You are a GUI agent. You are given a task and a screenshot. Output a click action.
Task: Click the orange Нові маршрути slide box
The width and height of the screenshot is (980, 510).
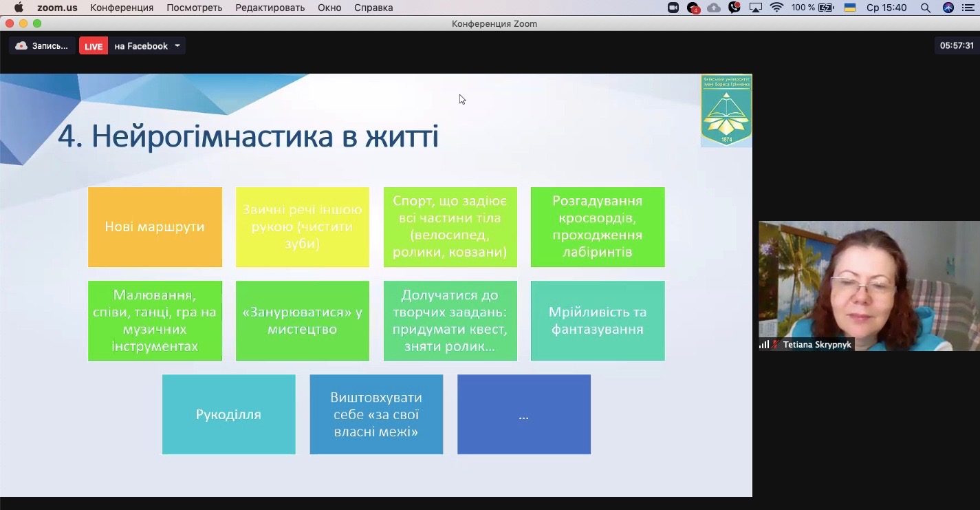click(x=155, y=227)
